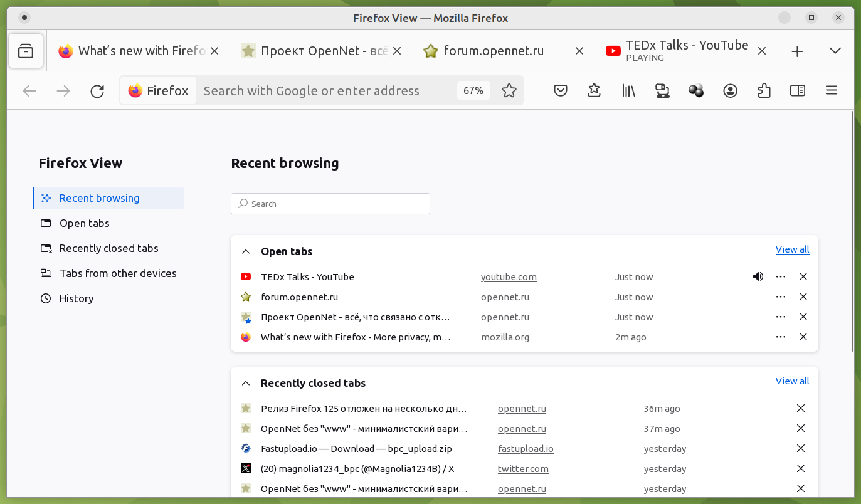Click View all for Open tabs

[792, 249]
